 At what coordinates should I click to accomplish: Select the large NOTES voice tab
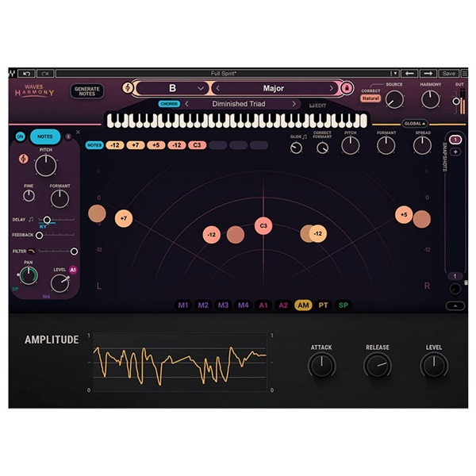pyautogui.click(x=45, y=136)
